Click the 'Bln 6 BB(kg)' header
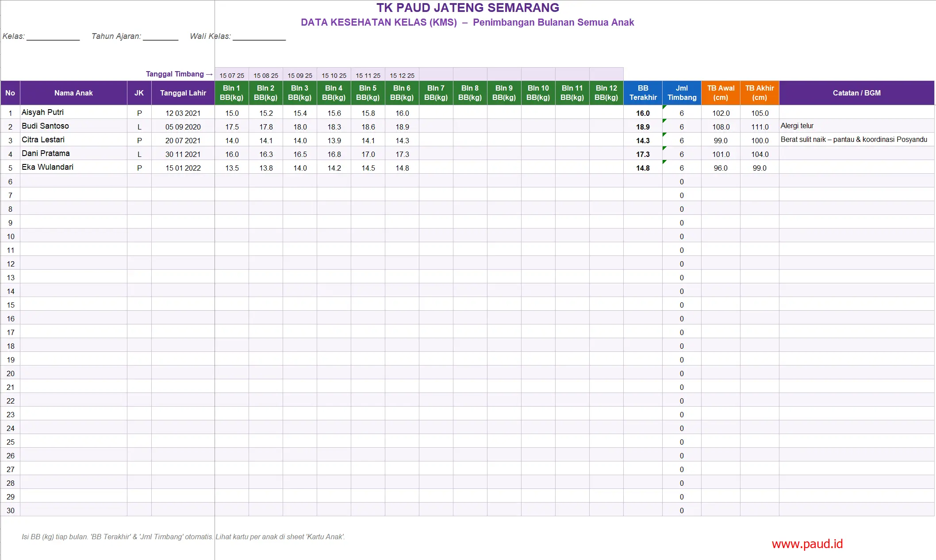 tap(402, 93)
